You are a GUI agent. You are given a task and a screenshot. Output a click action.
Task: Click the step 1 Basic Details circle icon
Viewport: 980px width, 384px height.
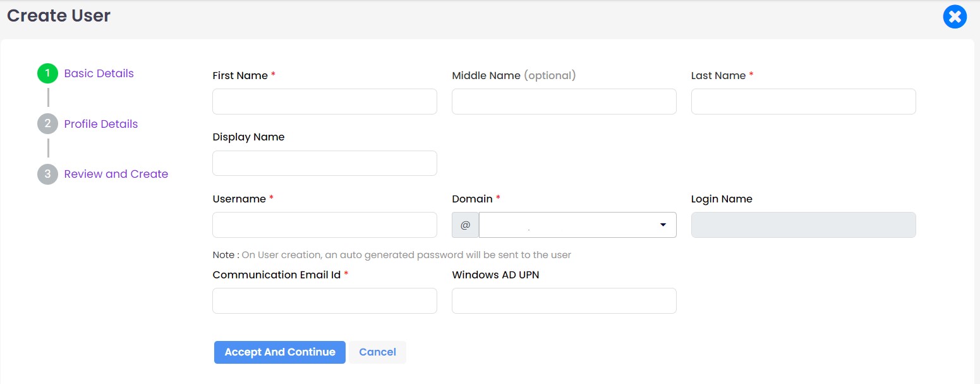(47, 73)
